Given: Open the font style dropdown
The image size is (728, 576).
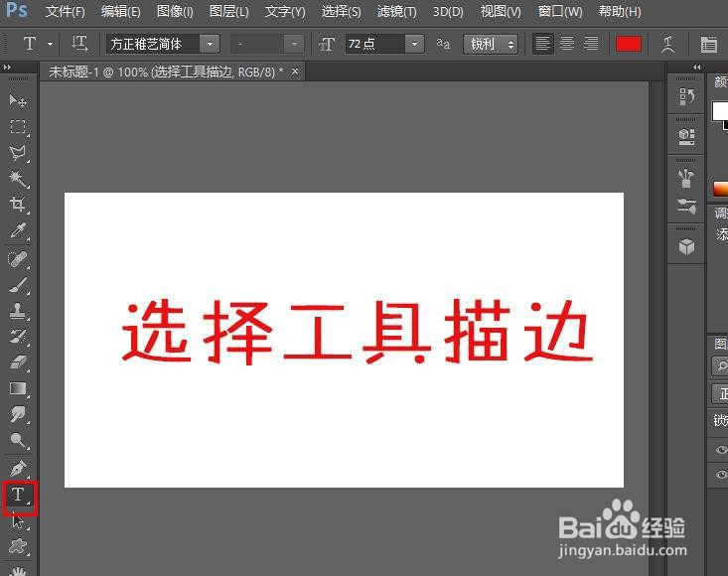Looking at the screenshot, I should tap(294, 44).
